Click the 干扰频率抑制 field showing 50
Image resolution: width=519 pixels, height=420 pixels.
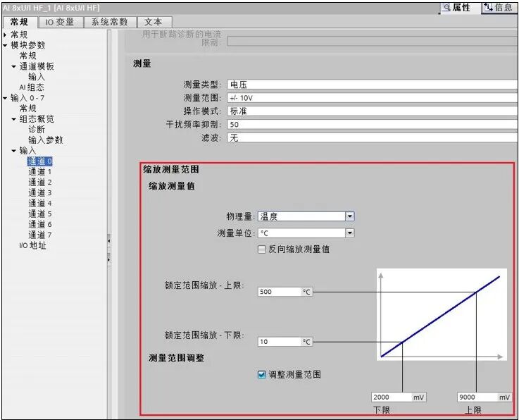pyautogui.click(x=373, y=124)
